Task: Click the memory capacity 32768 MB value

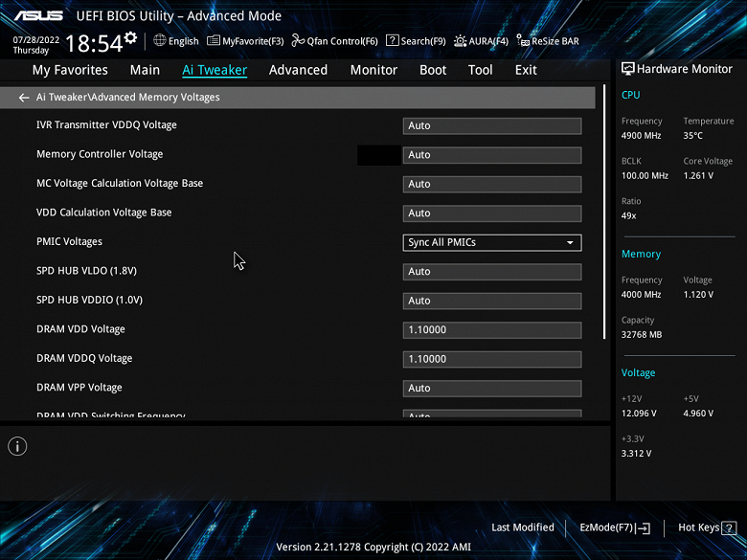Action: (642, 335)
